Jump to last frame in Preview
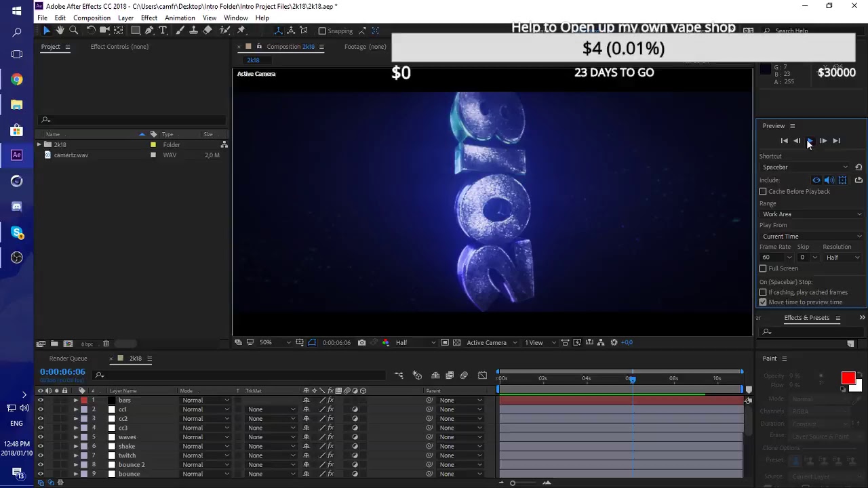 coord(836,141)
